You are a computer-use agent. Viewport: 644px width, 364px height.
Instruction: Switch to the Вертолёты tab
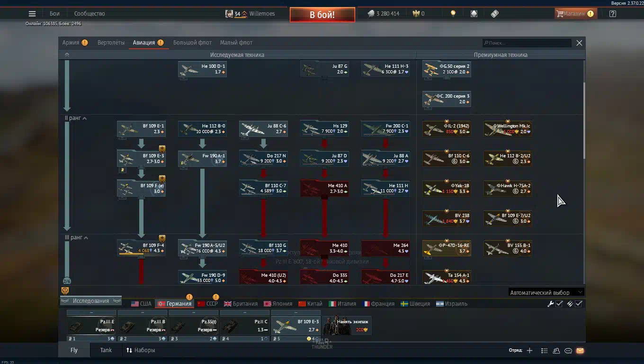(x=111, y=43)
